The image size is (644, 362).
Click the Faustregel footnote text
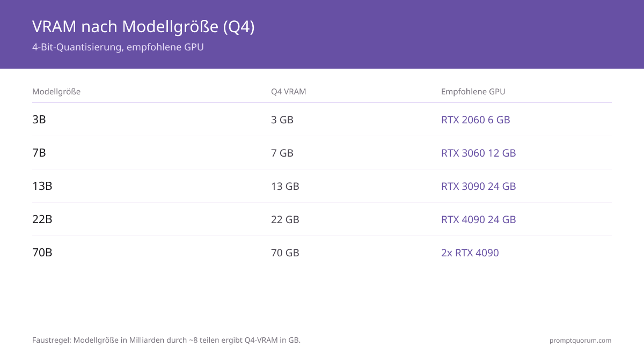[166, 341]
